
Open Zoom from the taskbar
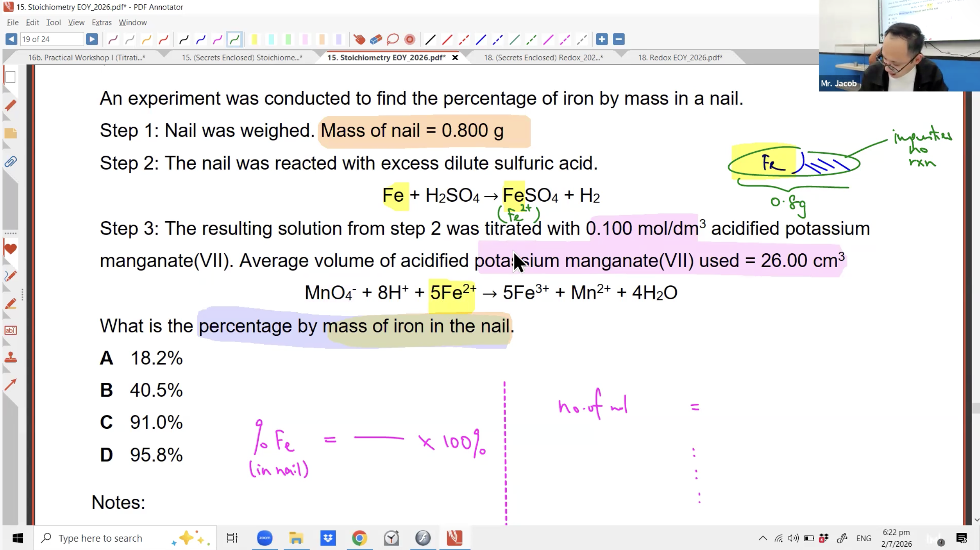pos(265,538)
